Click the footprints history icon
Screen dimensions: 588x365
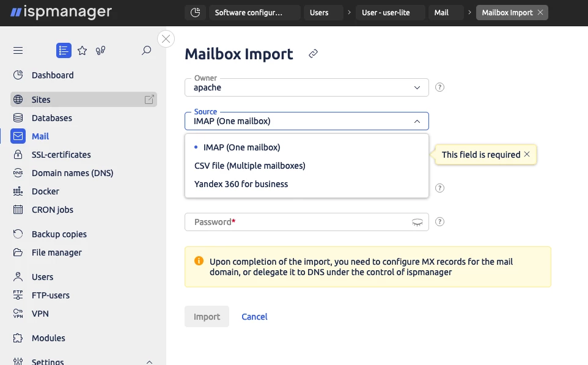tap(100, 50)
